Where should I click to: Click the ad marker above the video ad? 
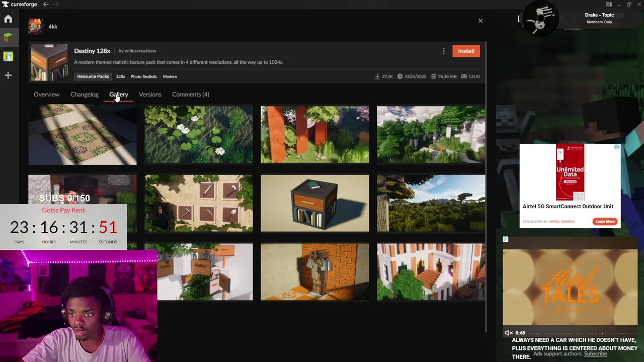(x=506, y=239)
